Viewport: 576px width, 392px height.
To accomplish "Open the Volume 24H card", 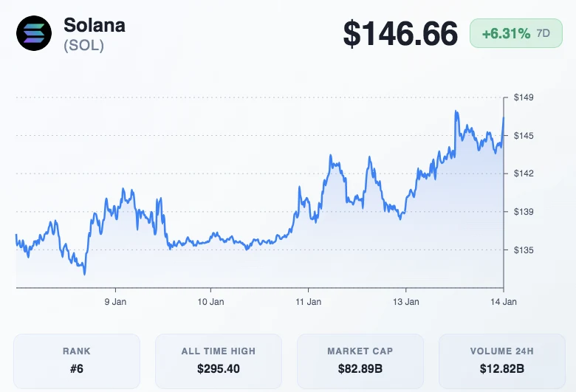I will click(502, 361).
